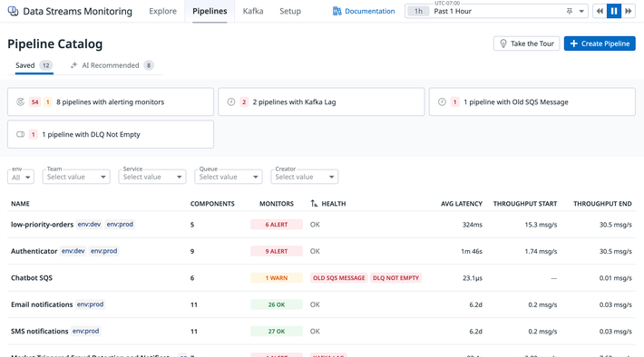The height and width of the screenshot is (357, 644).
Task: Click the OLD SQS MESSAGE health tag
Action: [x=339, y=278]
